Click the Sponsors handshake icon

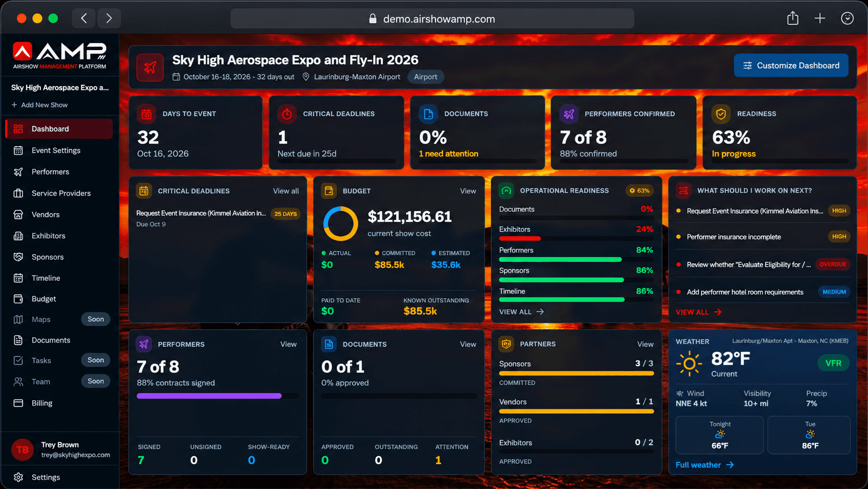(x=18, y=257)
